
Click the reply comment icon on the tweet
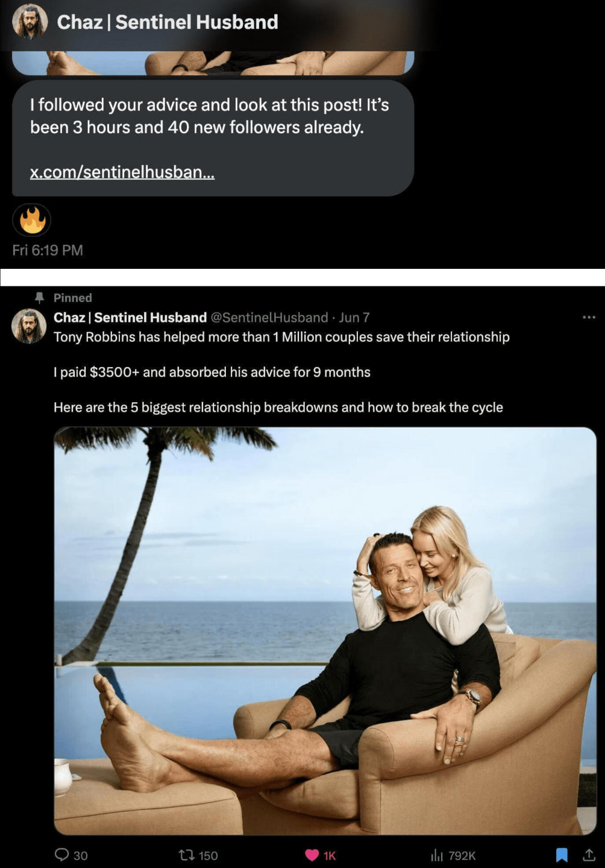62,855
